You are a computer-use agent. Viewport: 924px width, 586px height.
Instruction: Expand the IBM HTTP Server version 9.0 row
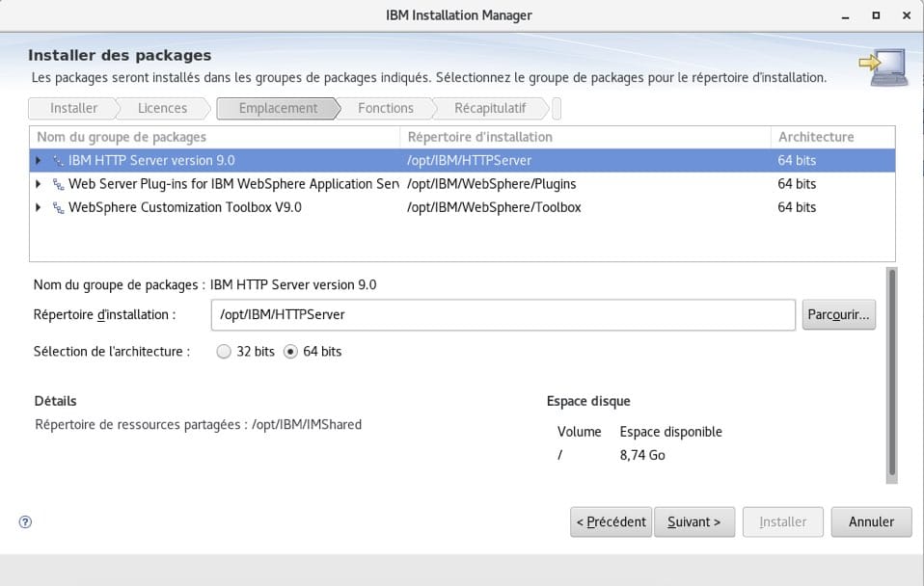[x=38, y=161]
